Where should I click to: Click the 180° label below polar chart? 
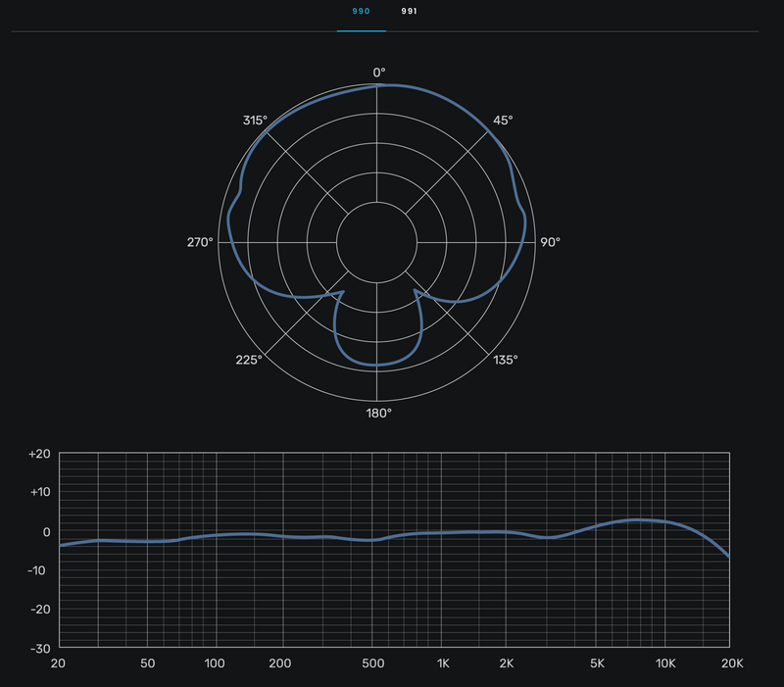(379, 413)
